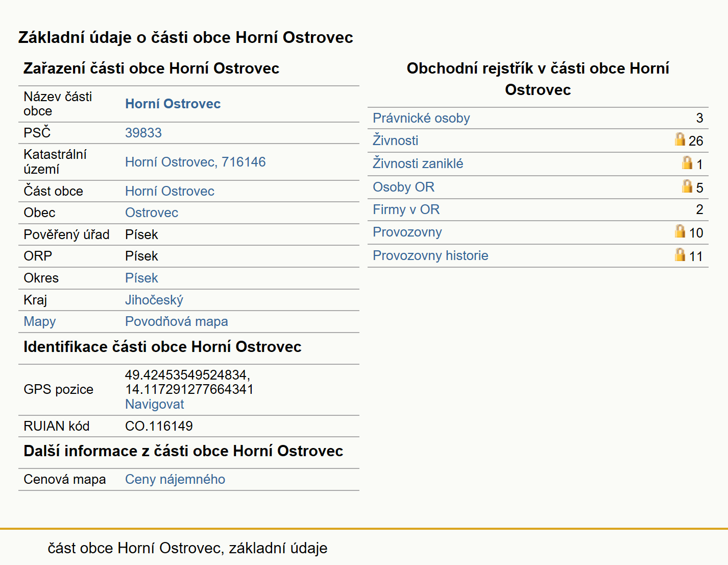Click the lock icon beside Provozovny count 10
Viewport: 728px width, 565px height.
680,231
